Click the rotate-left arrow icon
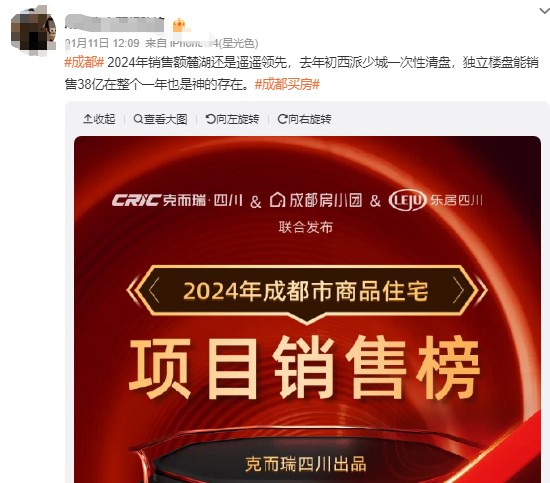The width and height of the screenshot is (550, 483). click(x=210, y=119)
